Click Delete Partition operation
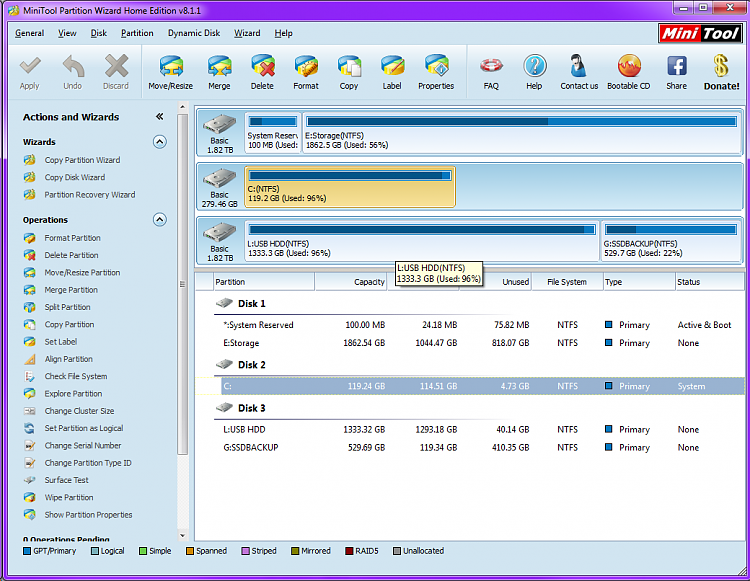 pyautogui.click(x=71, y=255)
